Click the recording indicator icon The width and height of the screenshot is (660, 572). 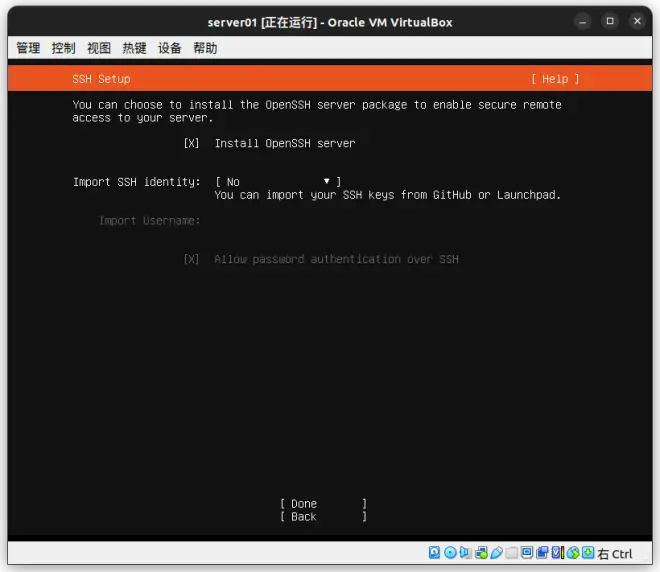(x=542, y=553)
